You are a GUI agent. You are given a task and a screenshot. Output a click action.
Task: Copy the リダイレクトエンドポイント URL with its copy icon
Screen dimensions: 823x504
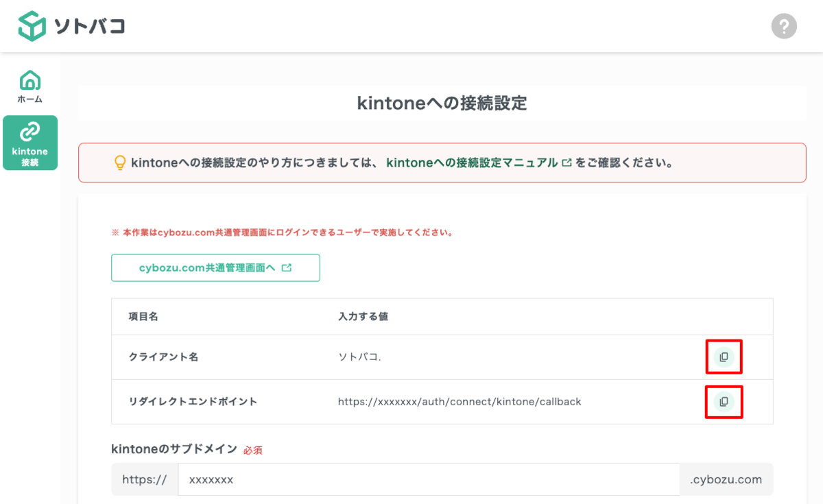[724, 402]
